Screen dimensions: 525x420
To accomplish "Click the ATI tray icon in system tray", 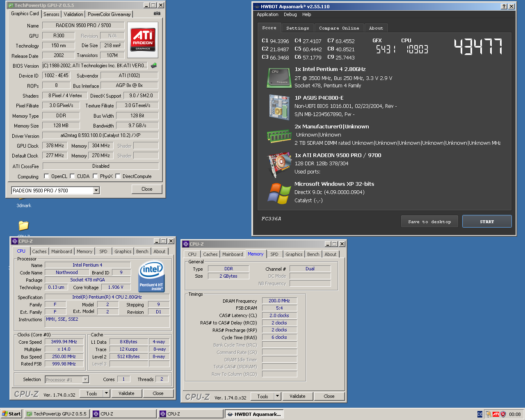I will click(x=496, y=414).
